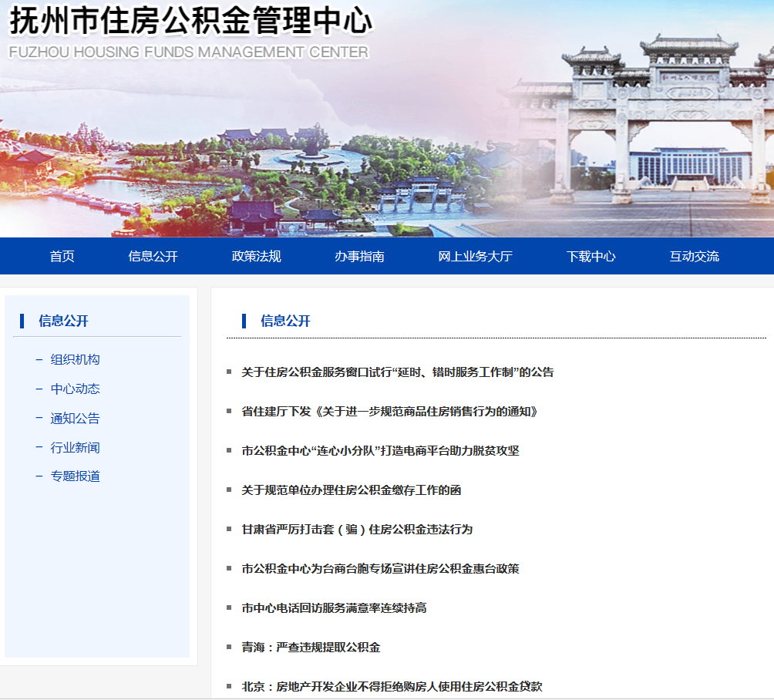Viewport: 774px width, 700px height.
Task: Open the 政策法规 section
Action: coord(256,256)
